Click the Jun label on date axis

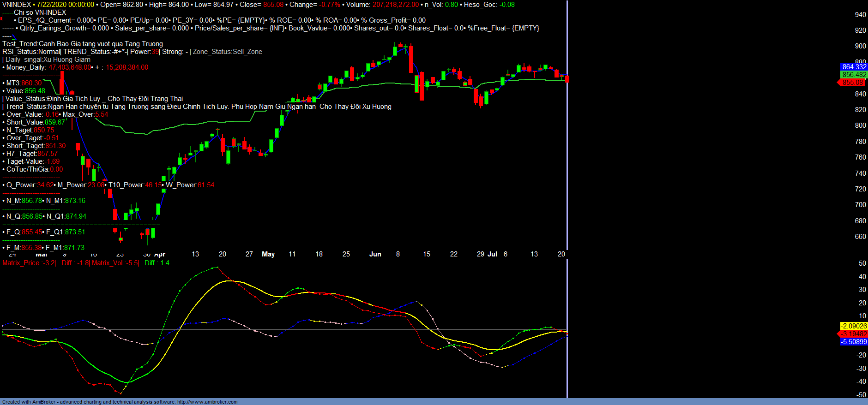click(x=375, y=254)
